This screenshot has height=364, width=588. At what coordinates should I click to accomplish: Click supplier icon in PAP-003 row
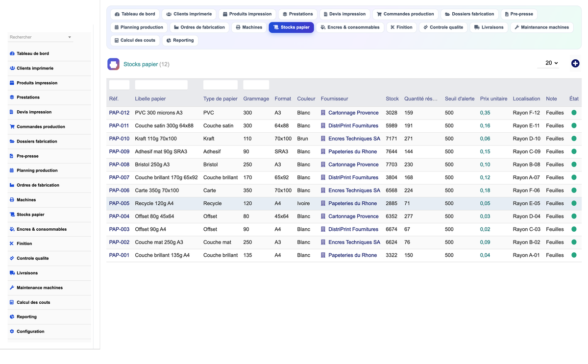coord(323,229)
